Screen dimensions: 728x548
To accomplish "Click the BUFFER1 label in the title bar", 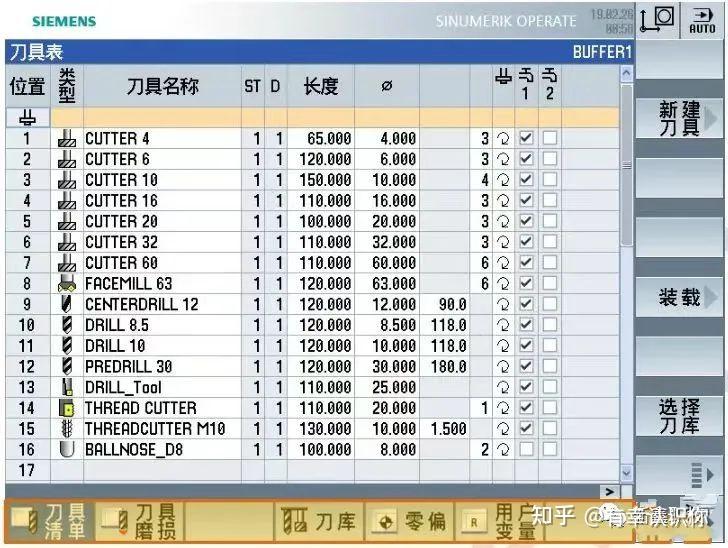I will coord(602,52).
